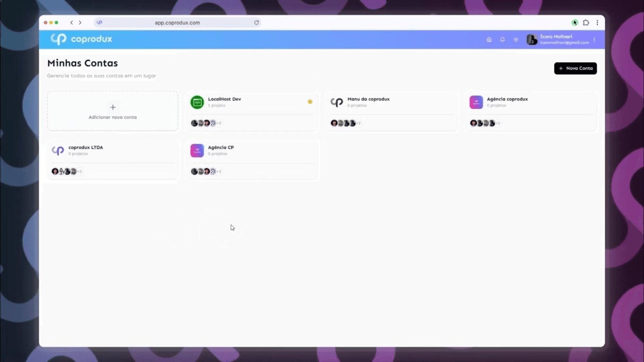Go forward with the browser forward arrow
The height and width of the screenshot is (362, 644).
(80, 23)
